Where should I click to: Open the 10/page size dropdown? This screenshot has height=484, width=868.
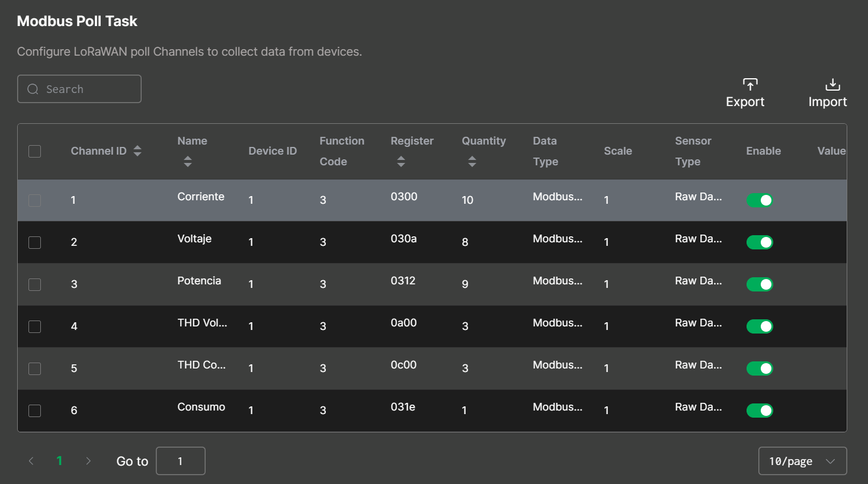point(802,461)
